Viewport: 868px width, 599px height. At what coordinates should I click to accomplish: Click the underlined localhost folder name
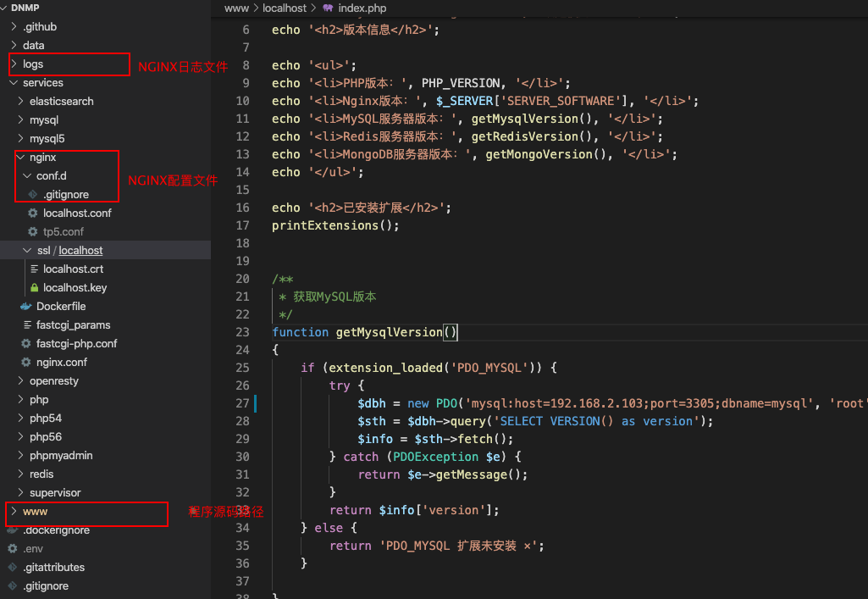point(80,250)
